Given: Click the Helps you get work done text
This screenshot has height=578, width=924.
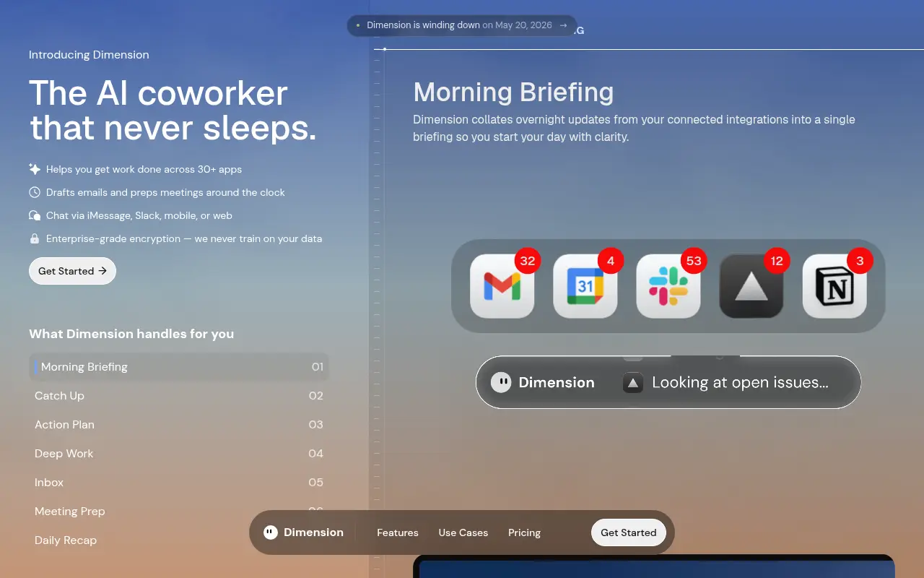Looking at the screenshot, I should pyautogui.click(x=144, y=169).
